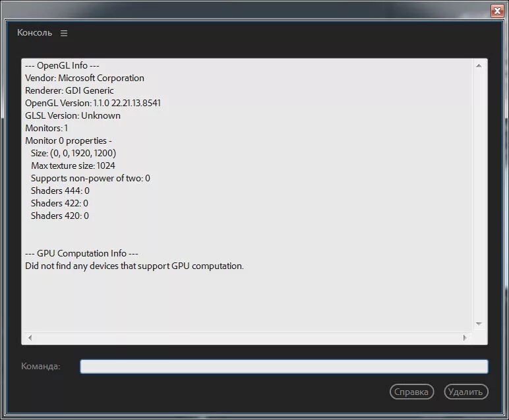Open the Консоль panel hamburger menu
509x420 pixels.
[64, 33]
